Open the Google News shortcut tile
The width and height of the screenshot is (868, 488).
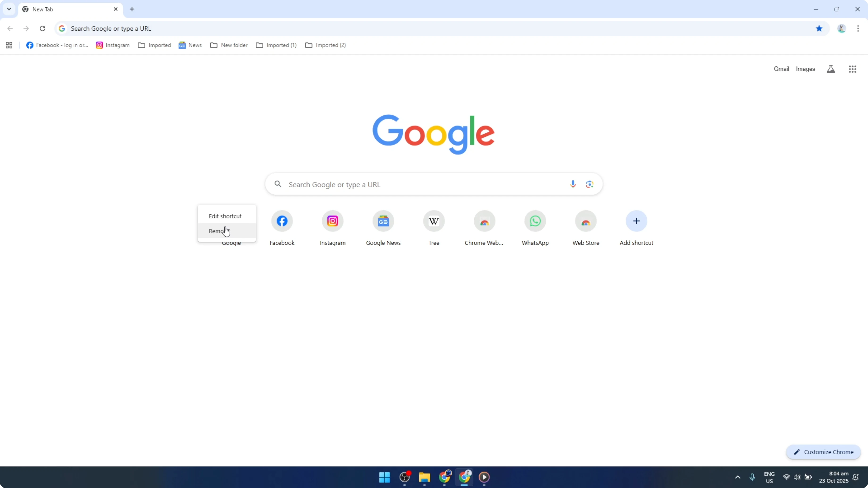point(383,228)
